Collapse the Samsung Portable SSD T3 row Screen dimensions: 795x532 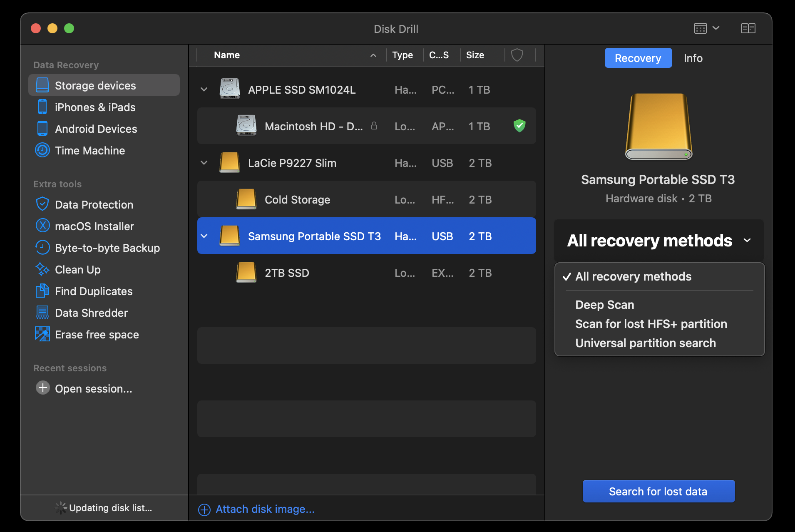click(204, 236)
